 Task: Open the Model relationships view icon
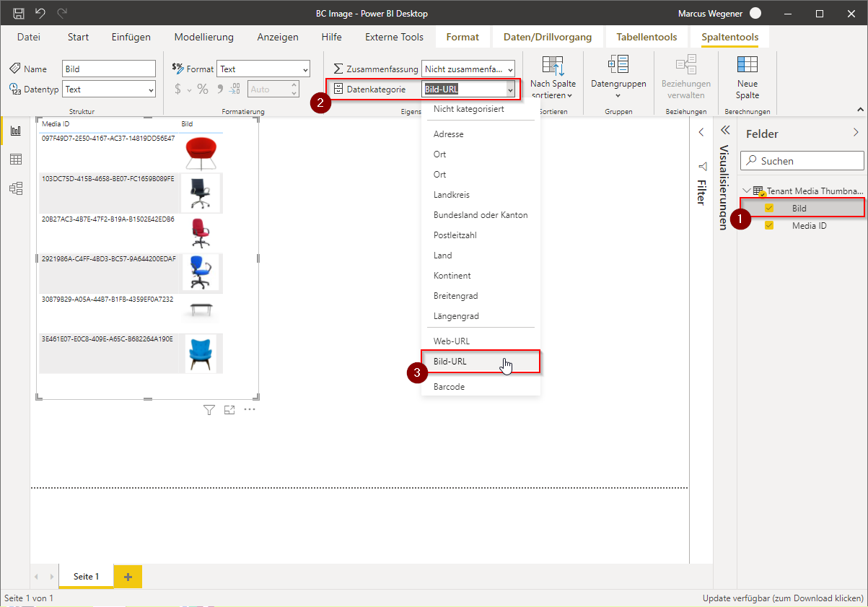[15, 188]
